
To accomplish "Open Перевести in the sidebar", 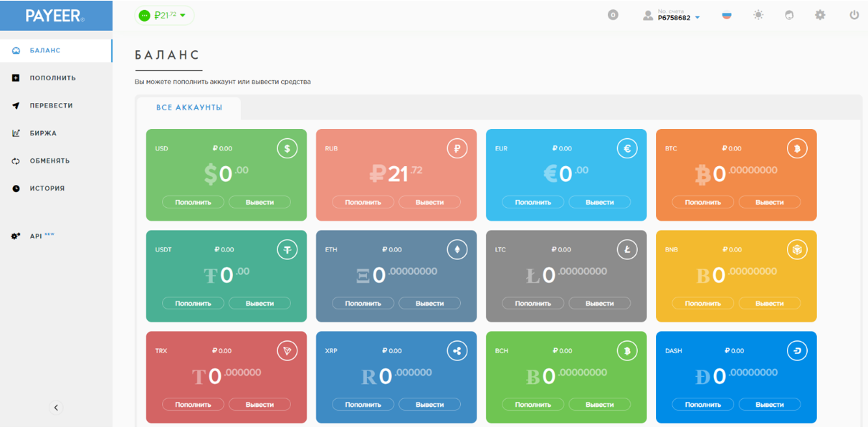I will [x=56, y=106].
